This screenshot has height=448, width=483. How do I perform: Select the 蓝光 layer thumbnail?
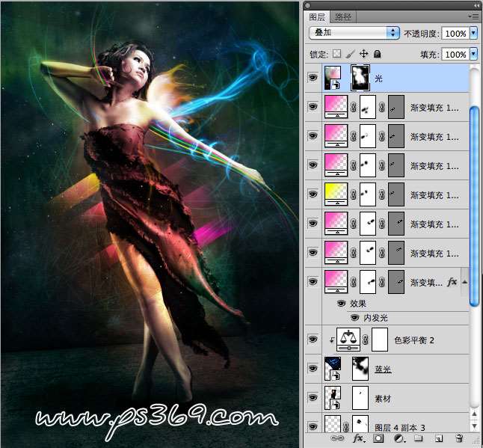[333, 369]
